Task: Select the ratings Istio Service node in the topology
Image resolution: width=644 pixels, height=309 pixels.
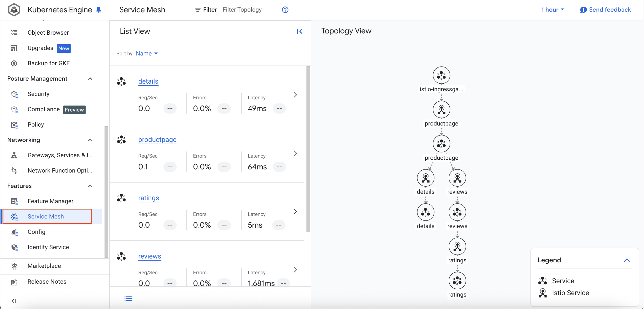Action: 457,247
